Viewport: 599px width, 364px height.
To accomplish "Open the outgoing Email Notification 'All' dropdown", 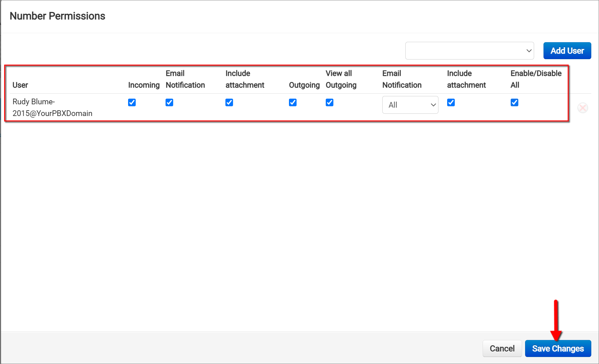I will click(410, 105).
